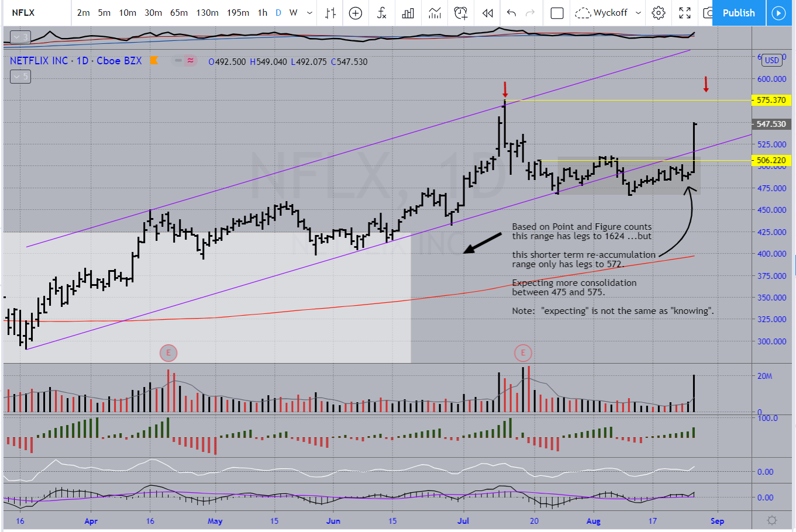Open the Wyckoff layout dropdown arrow
The image size is (796, 532).
coord(638,13)
